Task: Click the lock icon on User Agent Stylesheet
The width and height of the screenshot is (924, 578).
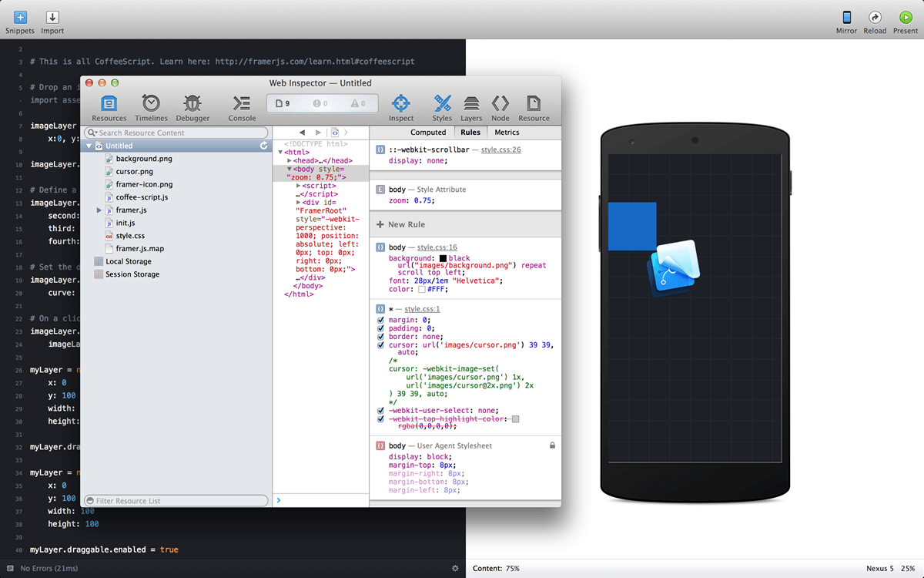Action: click(552, 445)
